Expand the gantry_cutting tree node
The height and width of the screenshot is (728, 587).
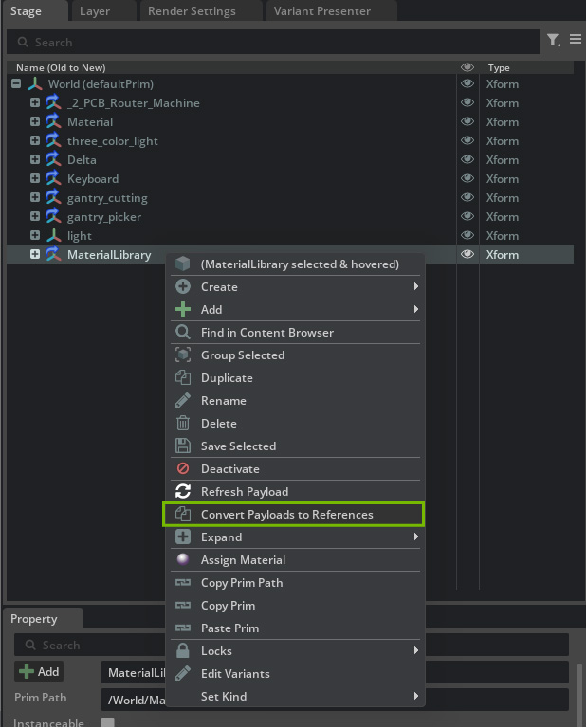point(35,198)
